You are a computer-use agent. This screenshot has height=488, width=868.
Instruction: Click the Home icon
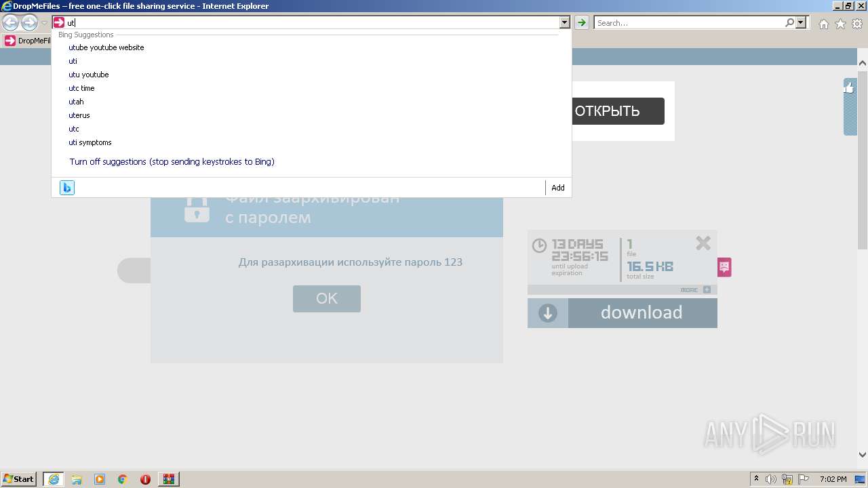[823, 24]
